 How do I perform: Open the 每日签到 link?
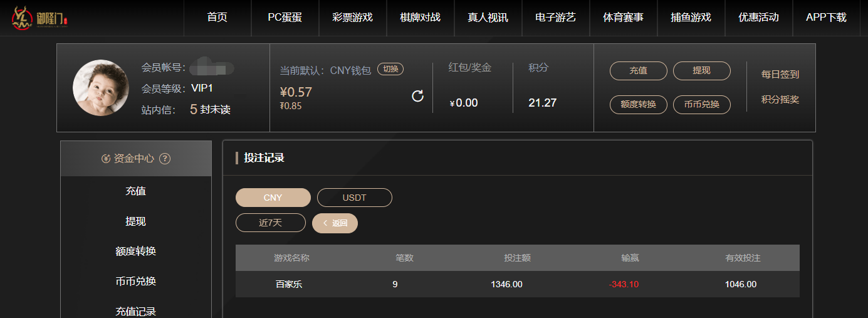coord(780,75)
